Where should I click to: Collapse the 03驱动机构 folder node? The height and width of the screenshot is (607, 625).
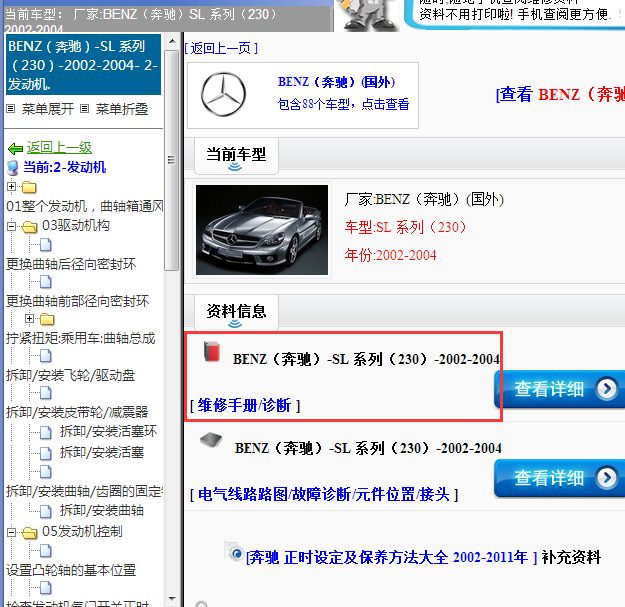coord(12,226)
